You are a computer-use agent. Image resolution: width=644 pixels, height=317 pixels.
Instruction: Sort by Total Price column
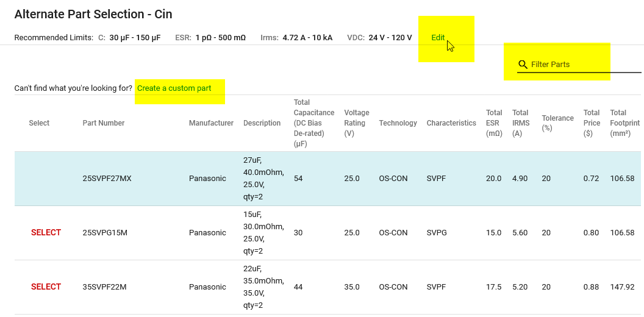592,123
